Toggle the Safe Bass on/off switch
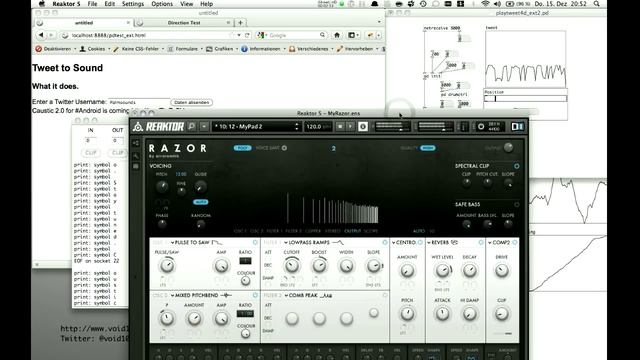Viewport: 640px width, 360px height. pyautogui.click(x=517, y=204)
